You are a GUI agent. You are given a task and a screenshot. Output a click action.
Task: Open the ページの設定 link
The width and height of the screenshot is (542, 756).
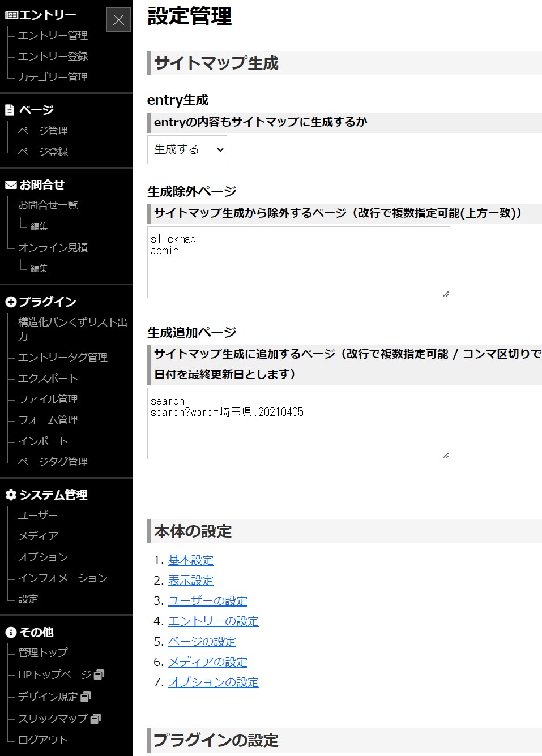coord(202,641)
